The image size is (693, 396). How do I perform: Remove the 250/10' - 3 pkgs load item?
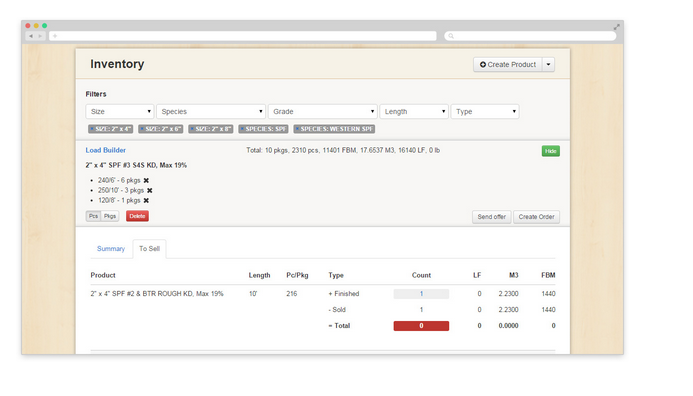[150, 190]
